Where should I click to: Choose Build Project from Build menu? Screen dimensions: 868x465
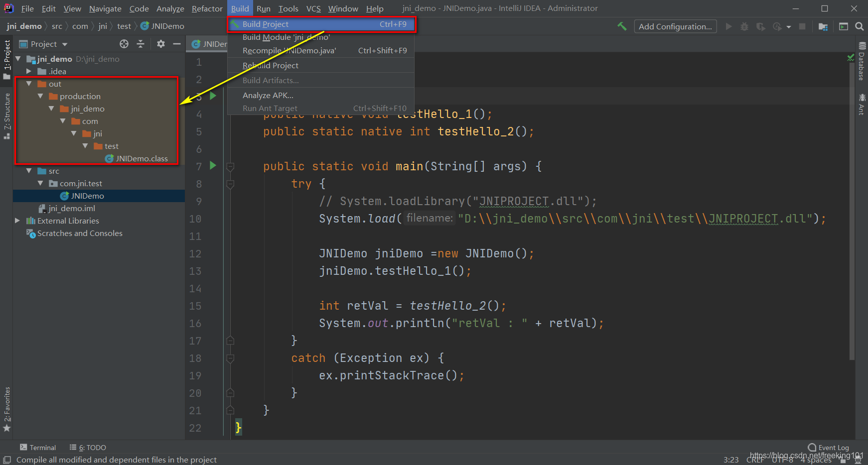coord(321,24)
